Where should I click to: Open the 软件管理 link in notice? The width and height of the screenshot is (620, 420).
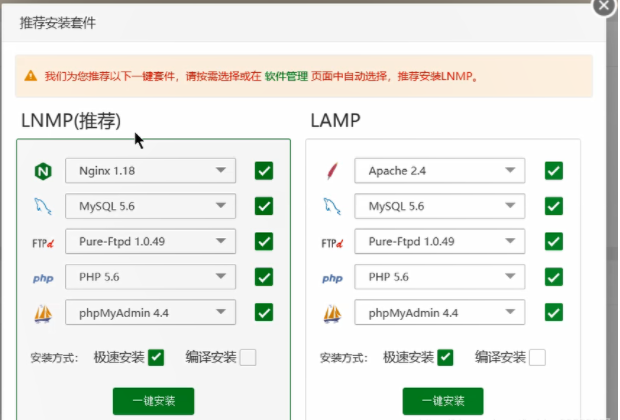click(286, 76)
